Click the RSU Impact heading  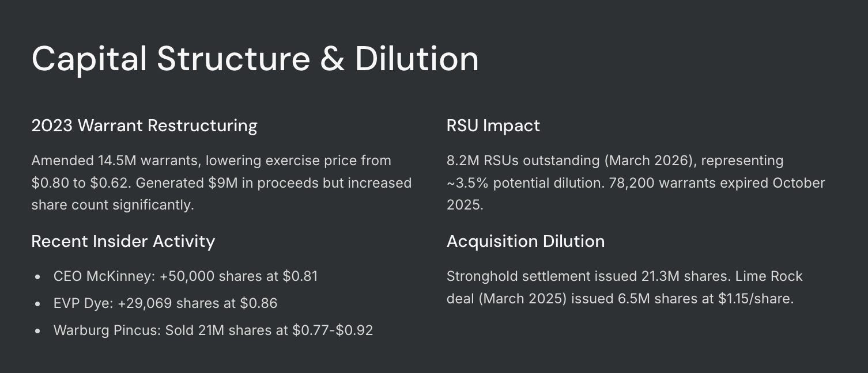tap(493, 125)
